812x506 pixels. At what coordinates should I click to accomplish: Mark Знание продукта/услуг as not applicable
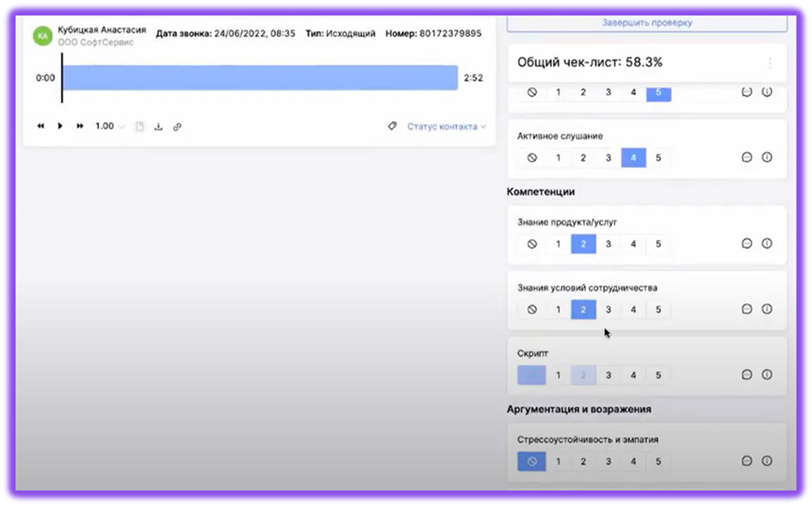click(532, 244)
